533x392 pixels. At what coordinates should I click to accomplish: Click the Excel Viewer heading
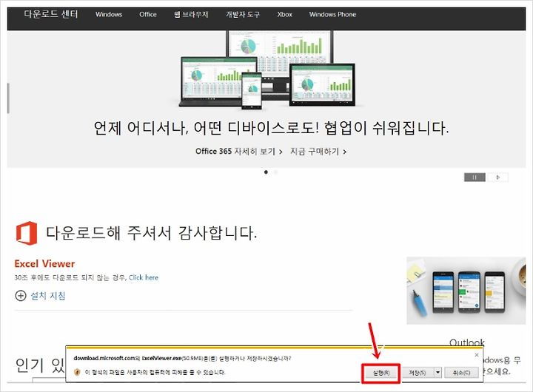44,263
